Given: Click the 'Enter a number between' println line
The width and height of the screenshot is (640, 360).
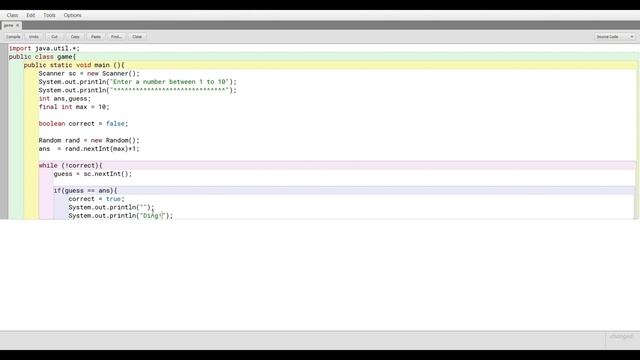Looking at the screenshot, I should (x=138, y=82).
